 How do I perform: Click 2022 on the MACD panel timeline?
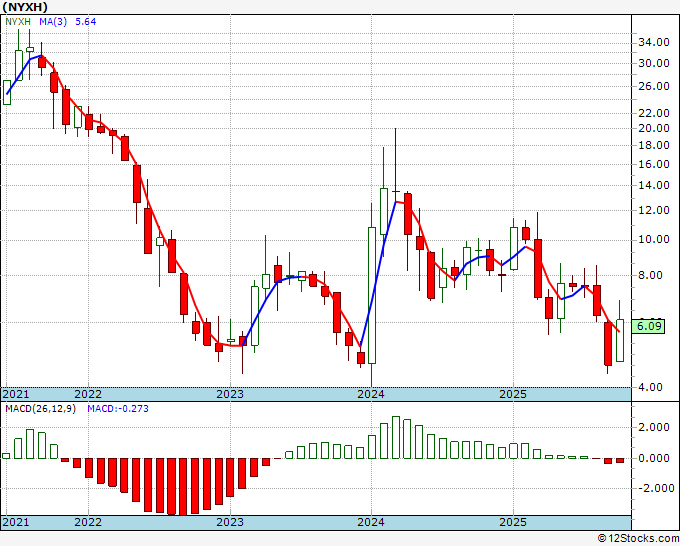click(88, 522)
